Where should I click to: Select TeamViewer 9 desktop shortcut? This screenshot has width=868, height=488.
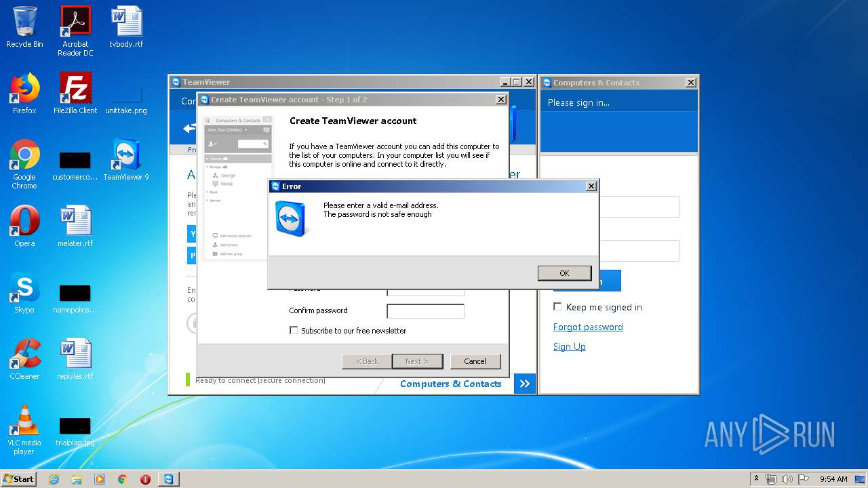(126, 160)
